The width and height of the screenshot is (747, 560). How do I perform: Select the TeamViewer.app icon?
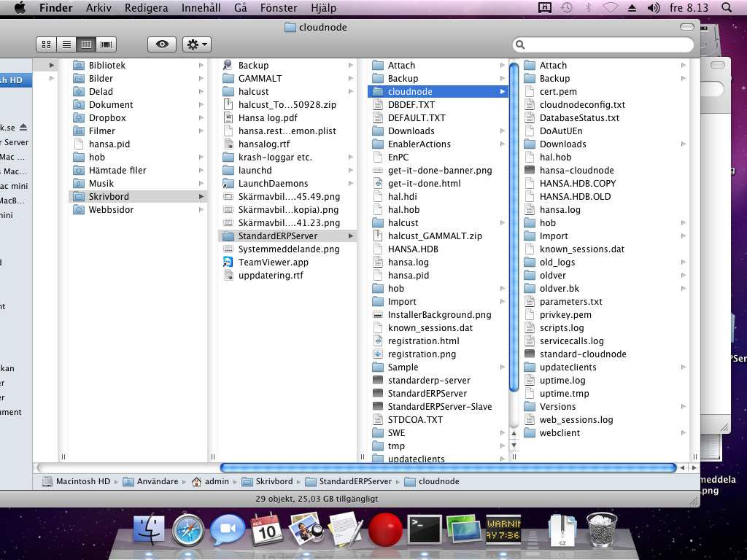coord(228,262)
